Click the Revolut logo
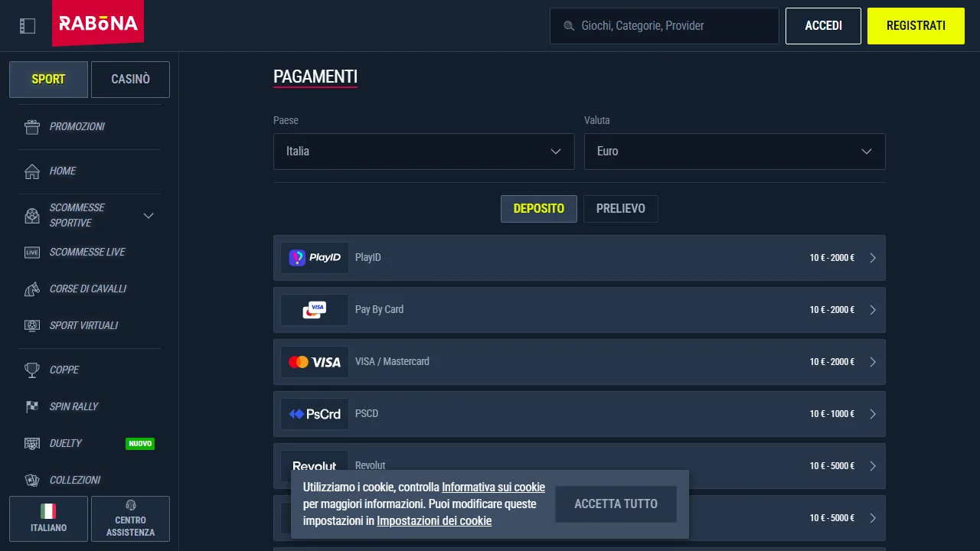This screenshot has height=551, width=980. [315, 465]
